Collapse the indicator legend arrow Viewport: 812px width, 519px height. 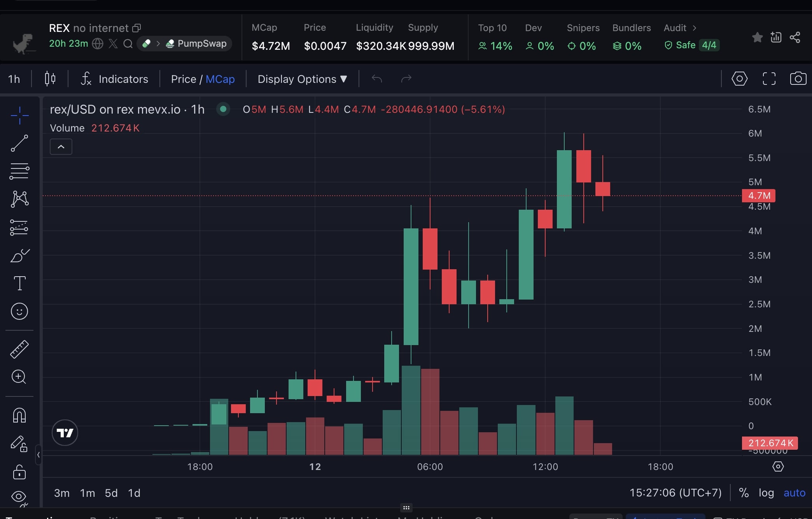61,147
